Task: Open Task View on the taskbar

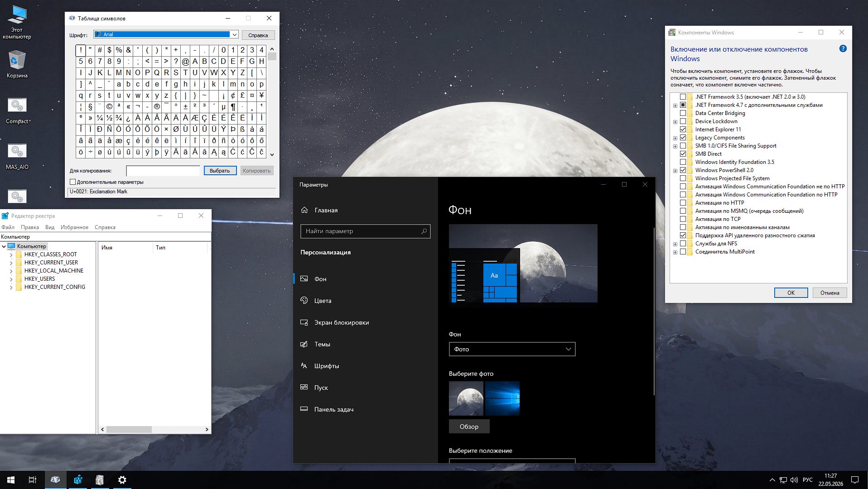Action: click(33, 480)
